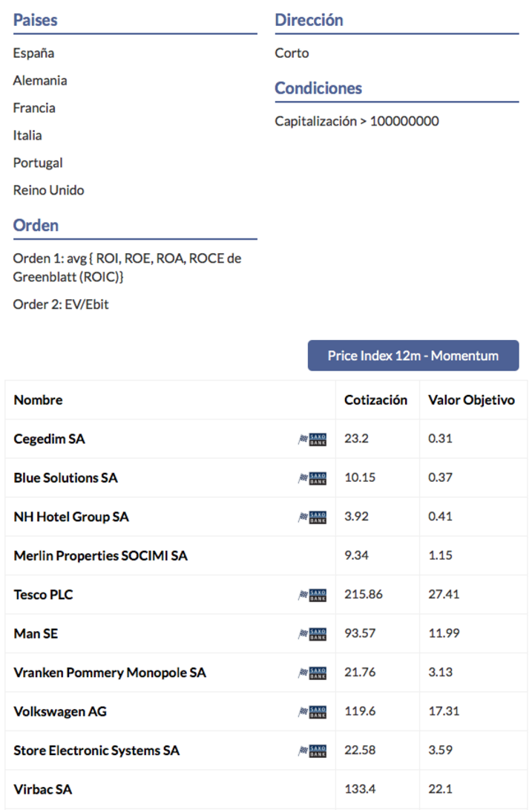Viewport: 532px width, 810px height.
Task: Sort by the Valor Objetivo column header
Action: tap(471, 400)
